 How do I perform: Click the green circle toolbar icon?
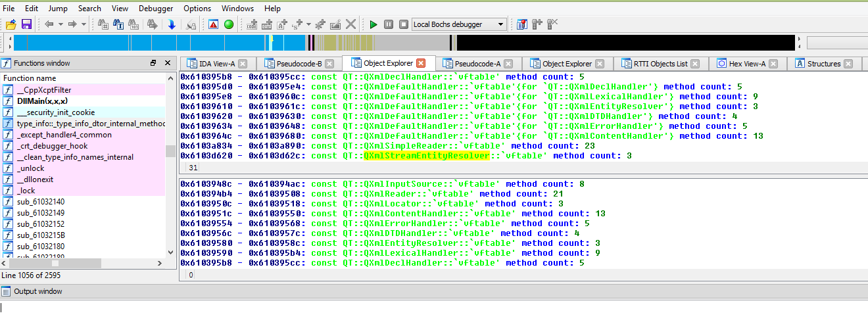point(229,24)
